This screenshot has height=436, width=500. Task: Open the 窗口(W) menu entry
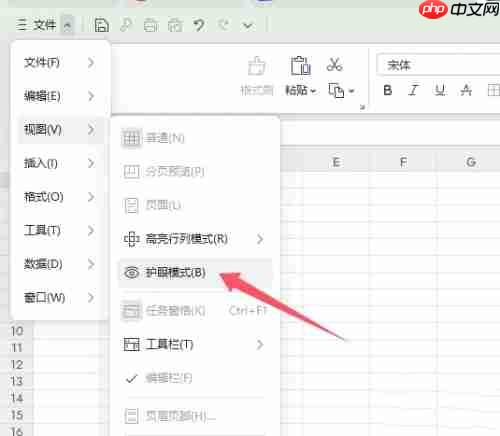60,297
